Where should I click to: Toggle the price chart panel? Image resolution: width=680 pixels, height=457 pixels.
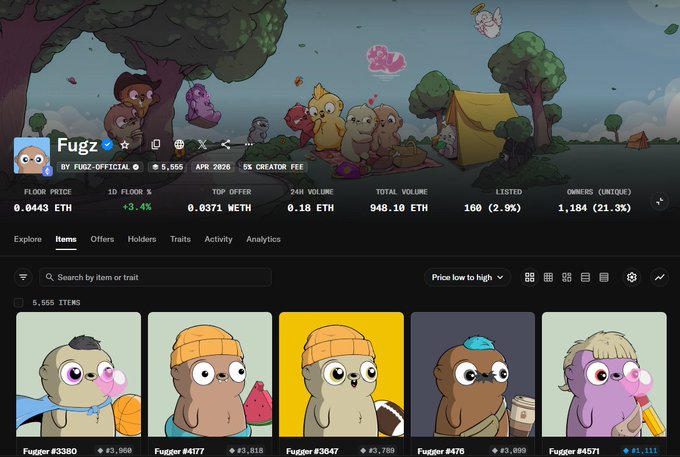click(660, 277)
